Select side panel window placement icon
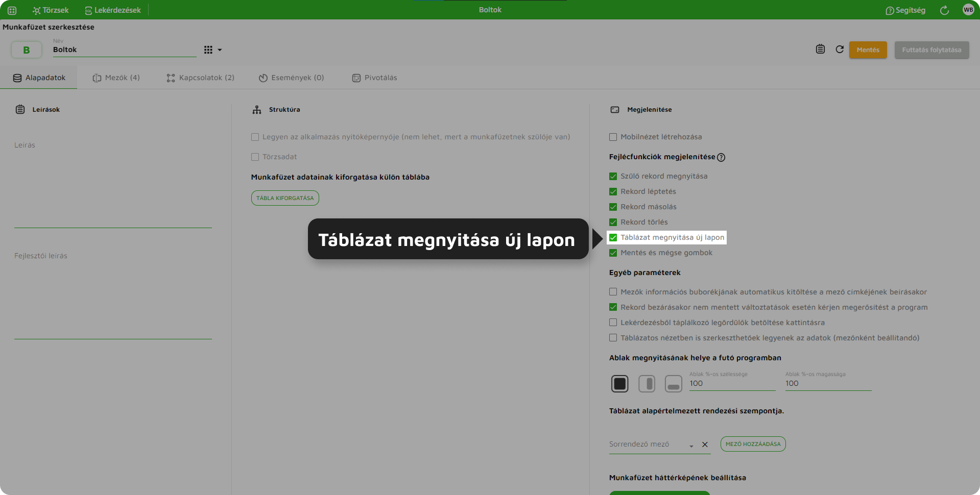The width and height of the screenshot is (980, 495). tap(647, 384)
